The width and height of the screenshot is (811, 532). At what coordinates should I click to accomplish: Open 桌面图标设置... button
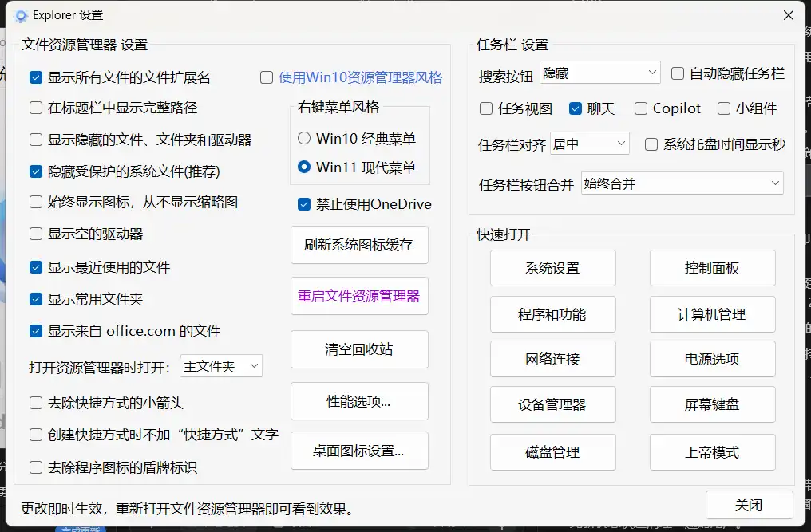[359, 451]
